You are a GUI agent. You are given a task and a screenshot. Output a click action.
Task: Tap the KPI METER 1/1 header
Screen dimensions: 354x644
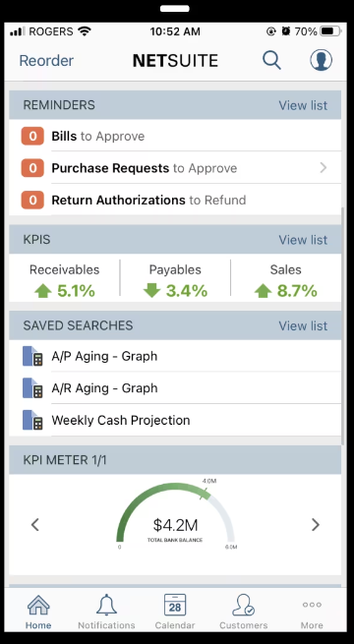pyautogui.click(x=175, y=460)
